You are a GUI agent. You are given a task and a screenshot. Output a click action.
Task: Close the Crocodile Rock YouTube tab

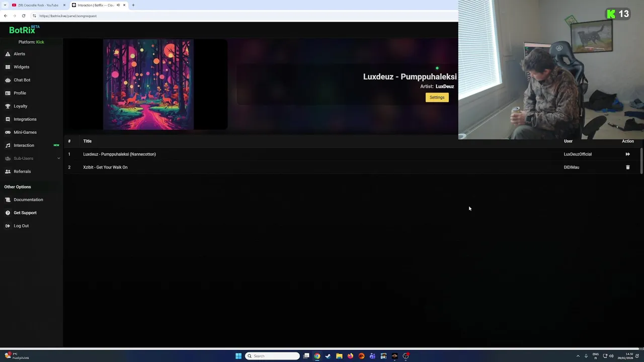click(x=64, y=5)
